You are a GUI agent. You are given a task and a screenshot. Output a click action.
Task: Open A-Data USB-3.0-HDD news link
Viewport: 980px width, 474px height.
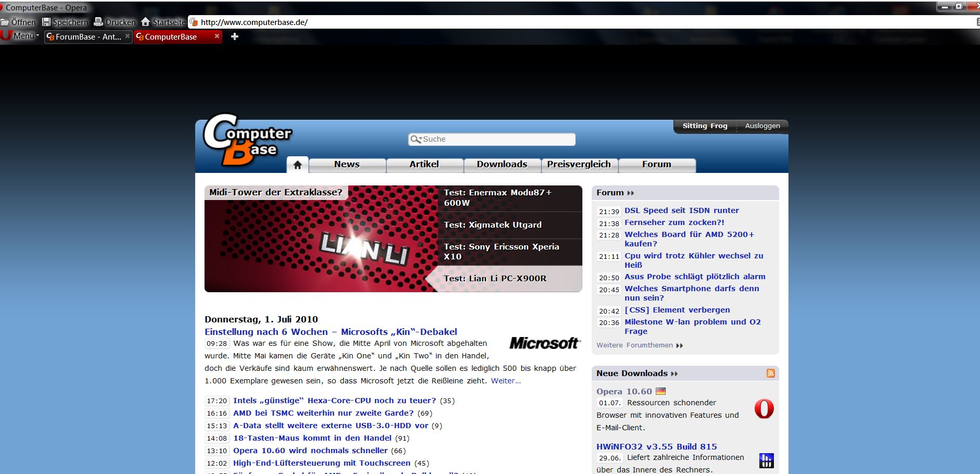330,426
